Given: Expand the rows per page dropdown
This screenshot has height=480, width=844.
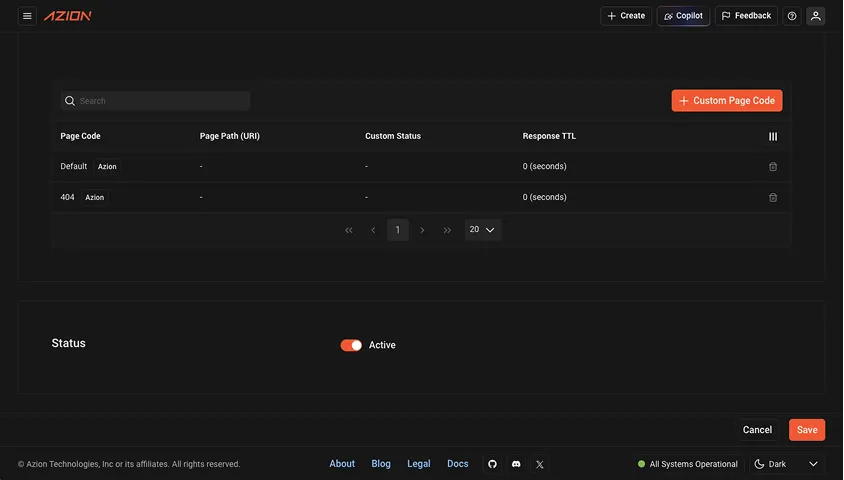Looking at the screenshot, I should pos(483,230).
